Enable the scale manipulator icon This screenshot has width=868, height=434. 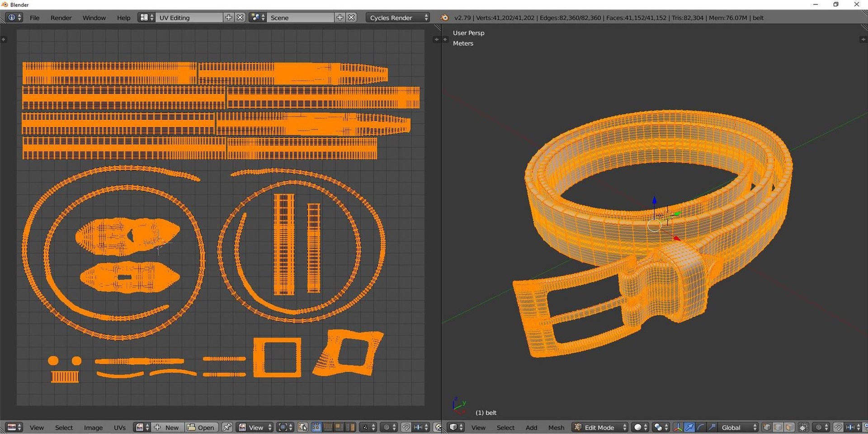(712, 427)
